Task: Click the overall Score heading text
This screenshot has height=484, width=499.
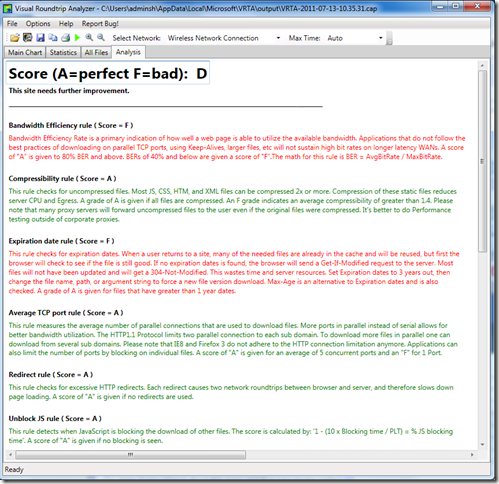Action: pos(108,73)
